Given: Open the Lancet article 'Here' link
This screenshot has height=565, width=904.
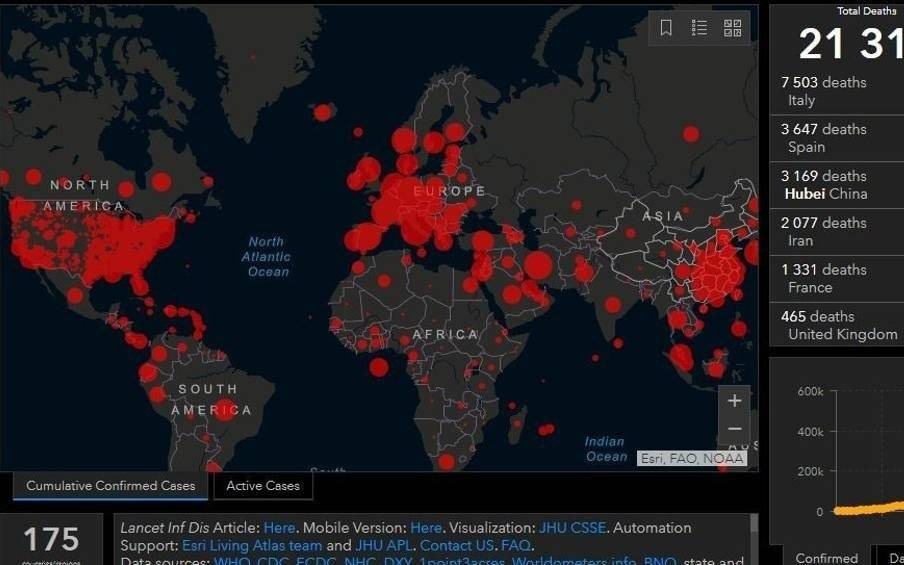Looking at the screenshot, I should (279, 528).
